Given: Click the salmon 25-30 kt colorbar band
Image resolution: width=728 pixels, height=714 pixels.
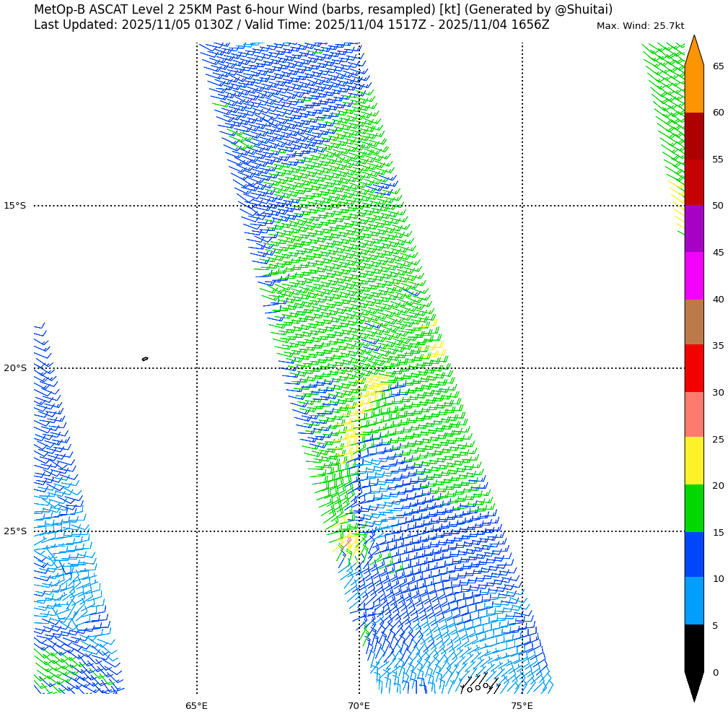Looking at the screenshot, I should coord(693,414).
